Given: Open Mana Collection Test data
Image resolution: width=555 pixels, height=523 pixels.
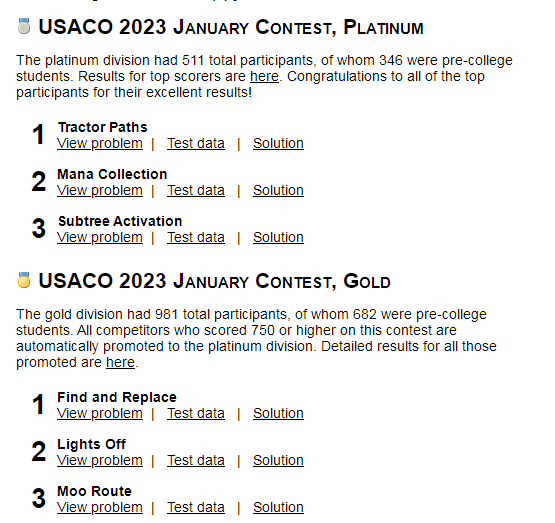Looking at the screenshot, I should [196, 191].
